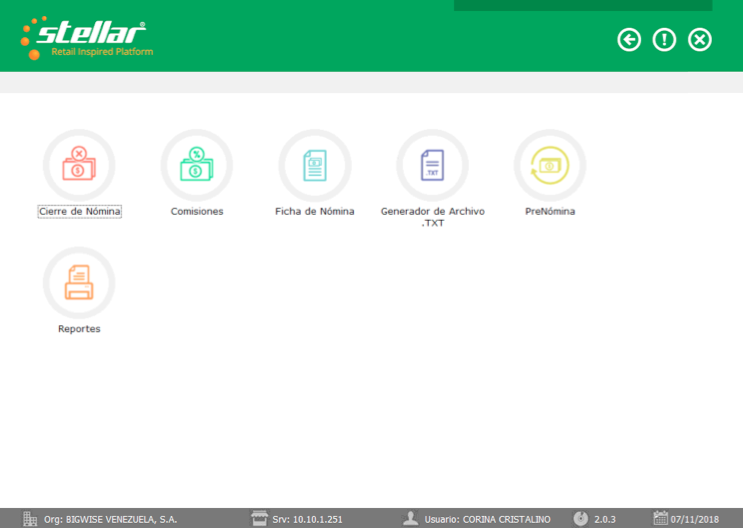Click "Srv: 10.10.1.251" status text

point(307,519)
